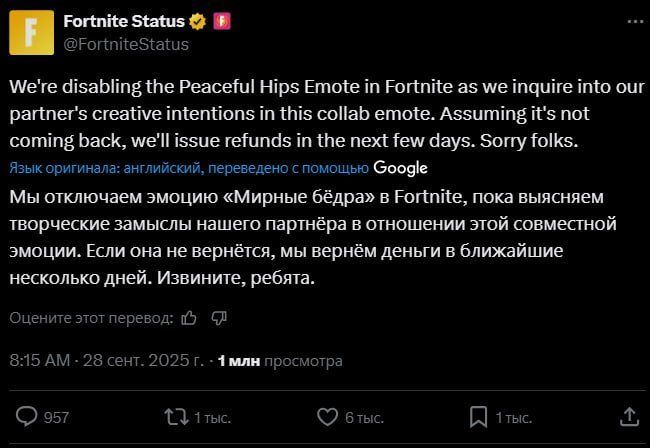Screen dimensions: 650x448
Task: Rate the translation with thumbs up
Action: (x=190, y=318)
